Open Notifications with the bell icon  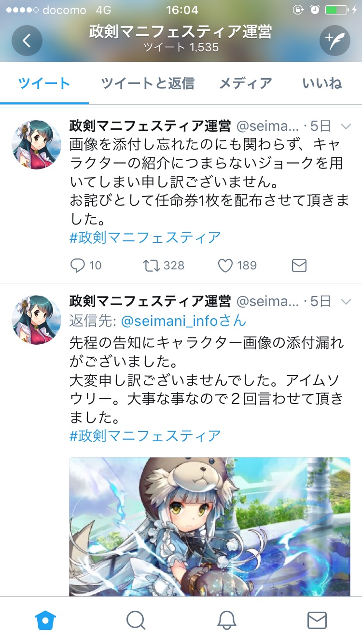click(226, 620)
